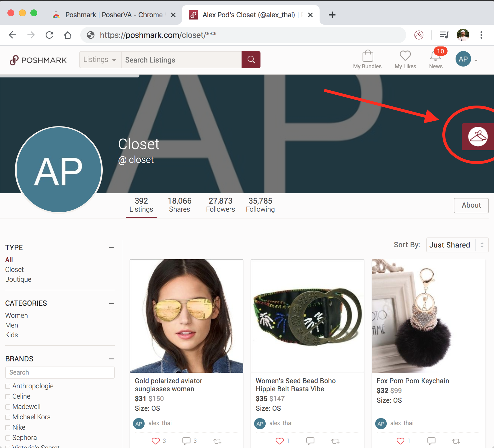
Task: Switch to the Poshmark PosherVA browser tab
Action: 114,15
